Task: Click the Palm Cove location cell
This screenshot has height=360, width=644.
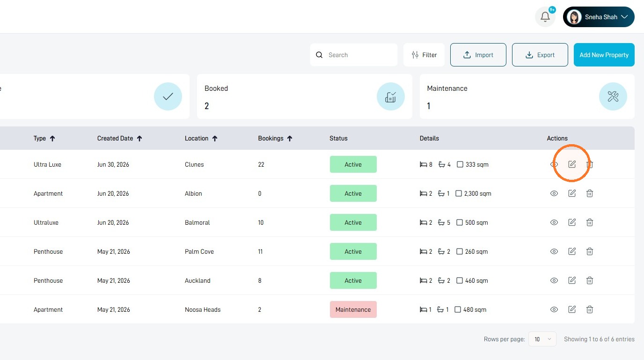Action: tap(199, 251)
